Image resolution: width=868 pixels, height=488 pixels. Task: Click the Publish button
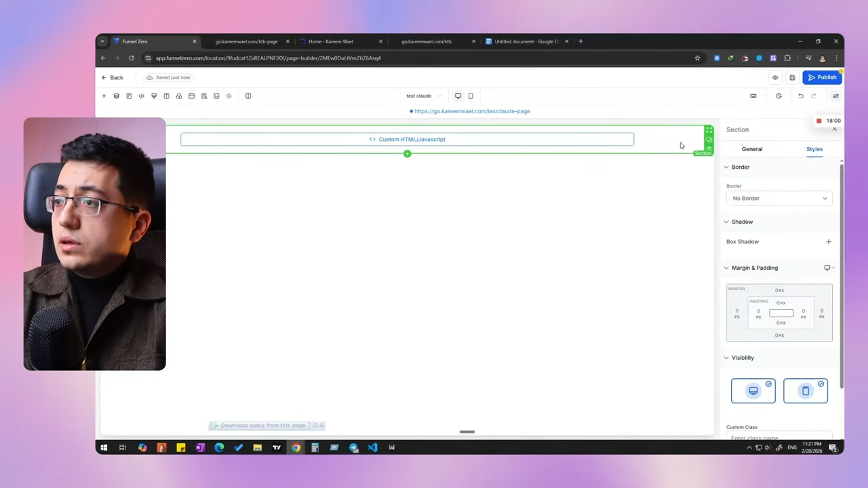822,77
